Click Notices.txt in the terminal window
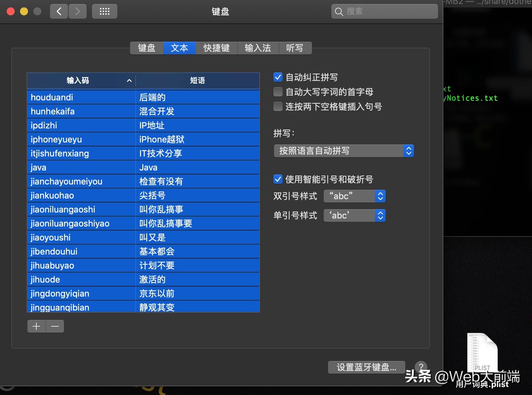532x395 pixels. pyautogui.click(x=472, y=98)
